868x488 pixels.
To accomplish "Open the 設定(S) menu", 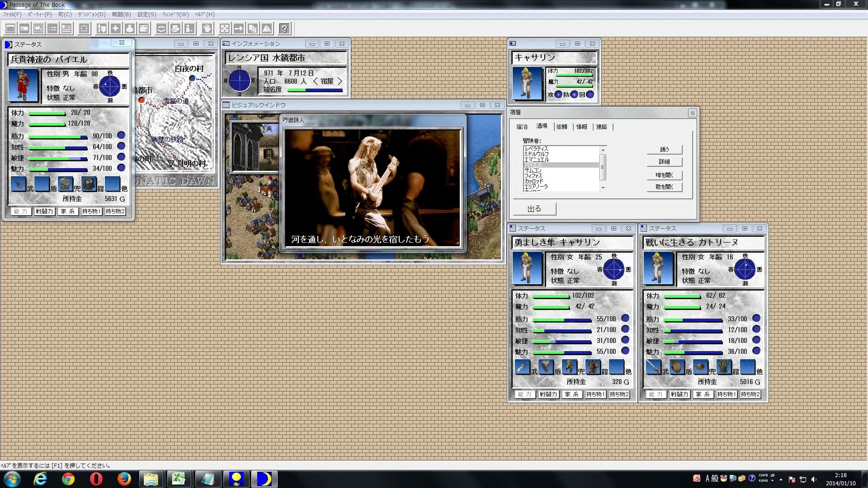I will pos(147,14).
